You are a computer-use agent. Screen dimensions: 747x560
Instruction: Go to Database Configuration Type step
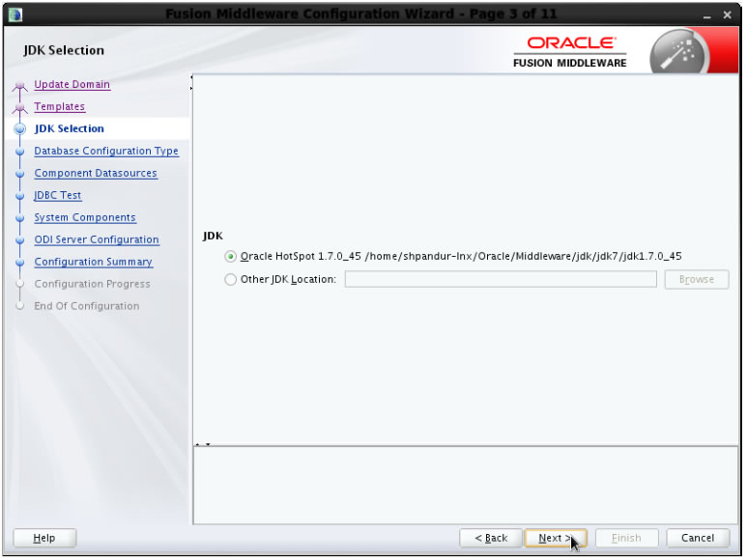[106, 151]
